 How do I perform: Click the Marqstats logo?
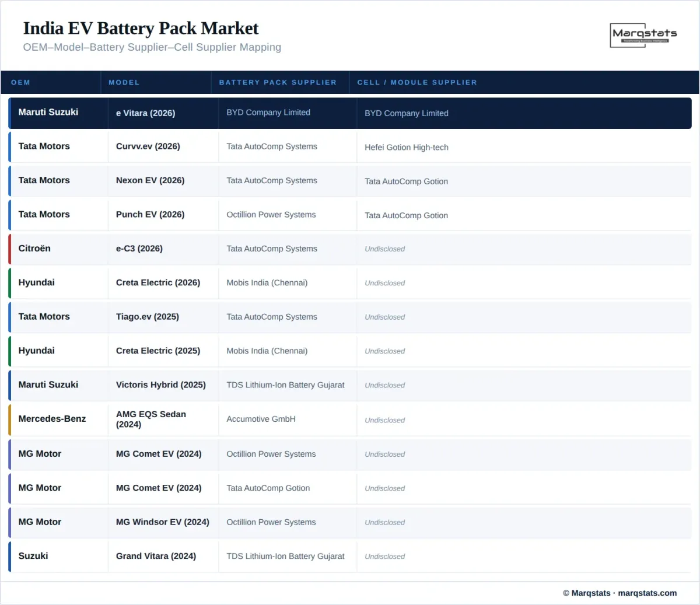pyautogui.click(x=643, y=35)
